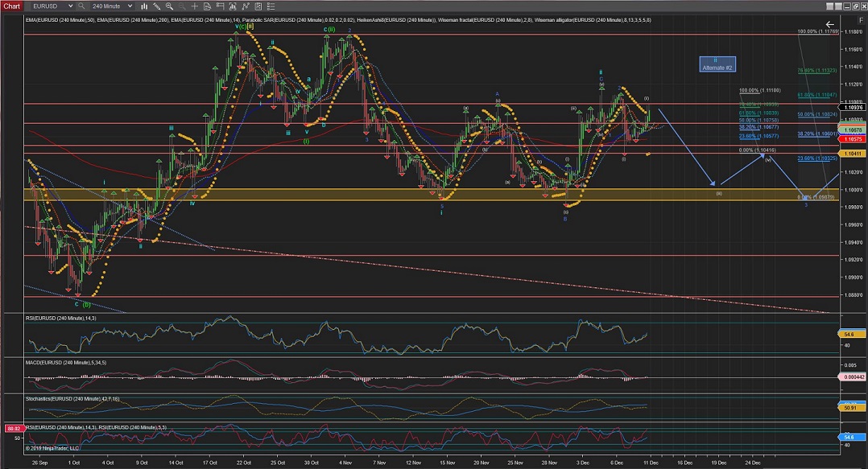Viewport: 868px width, 469px height.
Task: Click the green 1.10578 price marker
Action: point(852,130)
